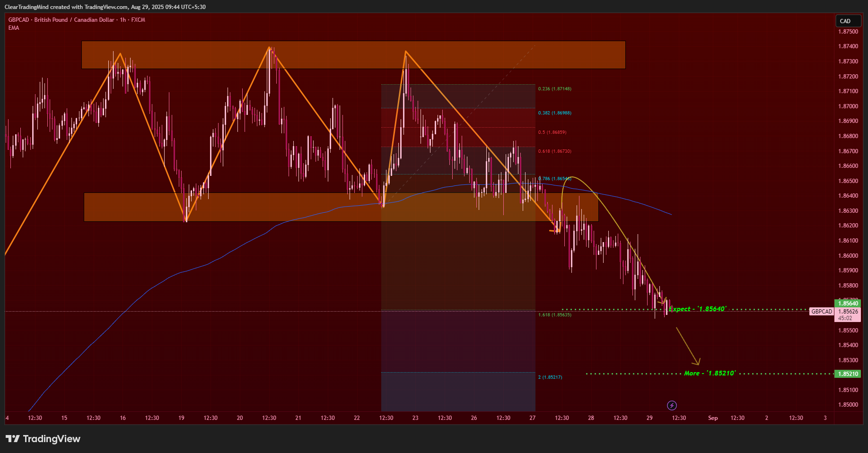Image resolution: width=868 pixels, height=453 pixels.
Task: Click 1.85000 on the price axis
Action: pyautogui.click(x=848, y=405)
